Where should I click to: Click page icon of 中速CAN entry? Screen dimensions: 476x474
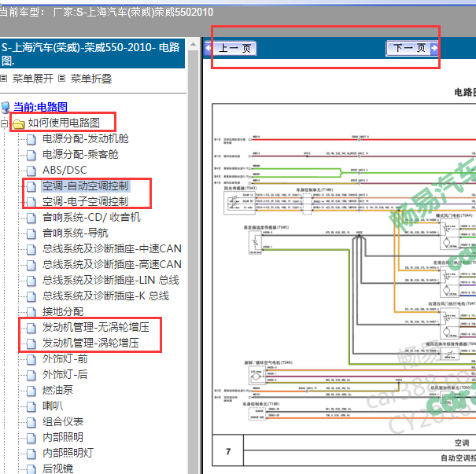tap(31, 250)
